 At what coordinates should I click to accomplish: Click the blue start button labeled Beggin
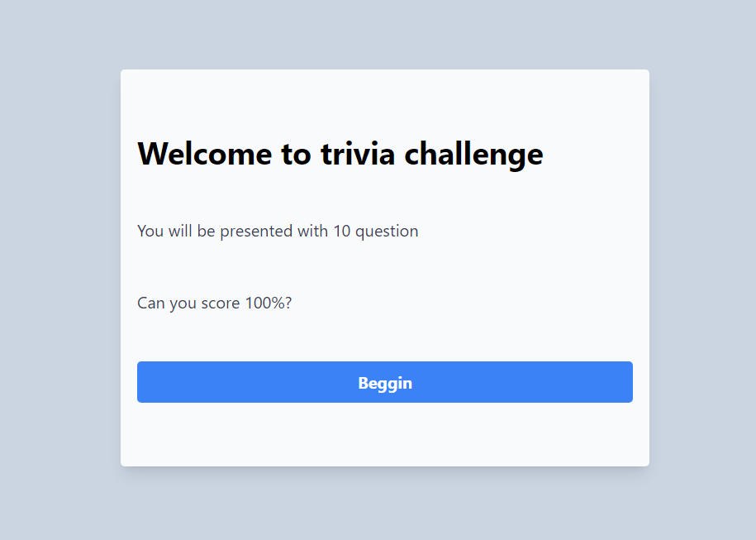coord(384,382)
